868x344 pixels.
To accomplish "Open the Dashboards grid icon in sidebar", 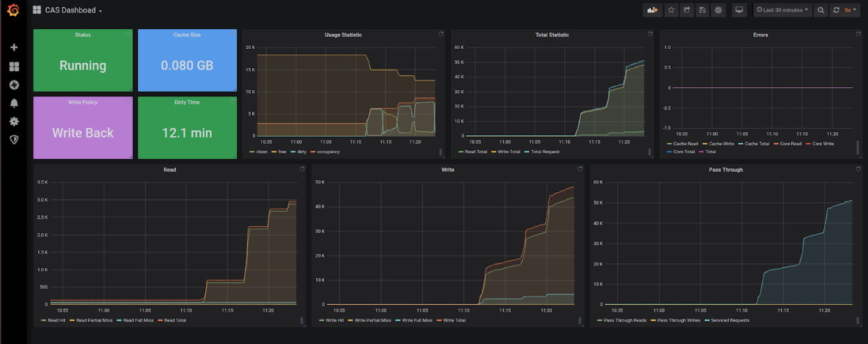I will [14, 67].
